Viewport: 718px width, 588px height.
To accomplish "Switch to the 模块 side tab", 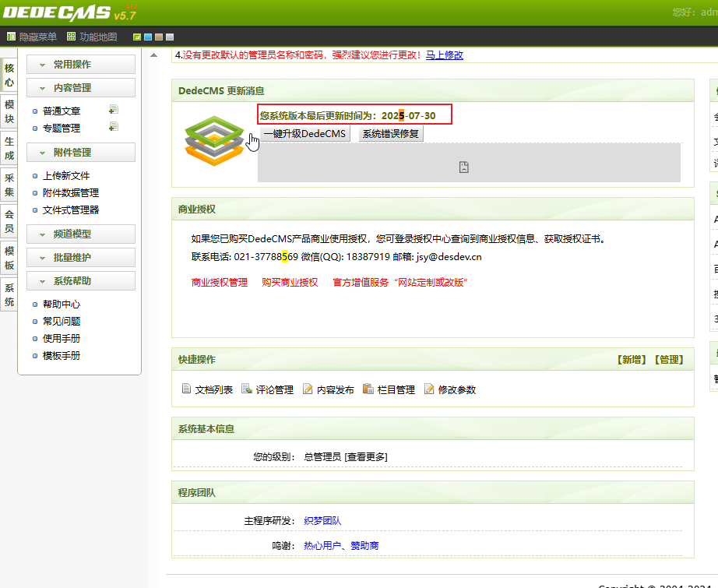I will pos(9,111).
